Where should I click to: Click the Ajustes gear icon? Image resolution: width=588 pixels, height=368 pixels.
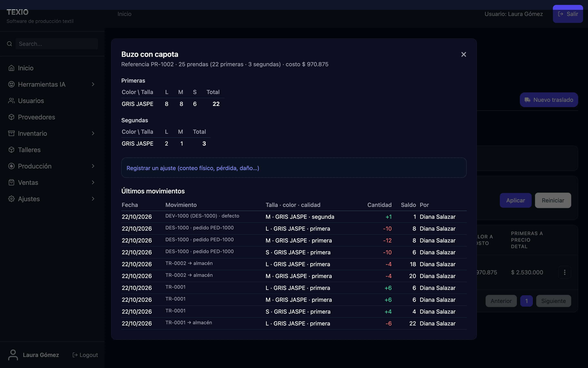(11, 199)
